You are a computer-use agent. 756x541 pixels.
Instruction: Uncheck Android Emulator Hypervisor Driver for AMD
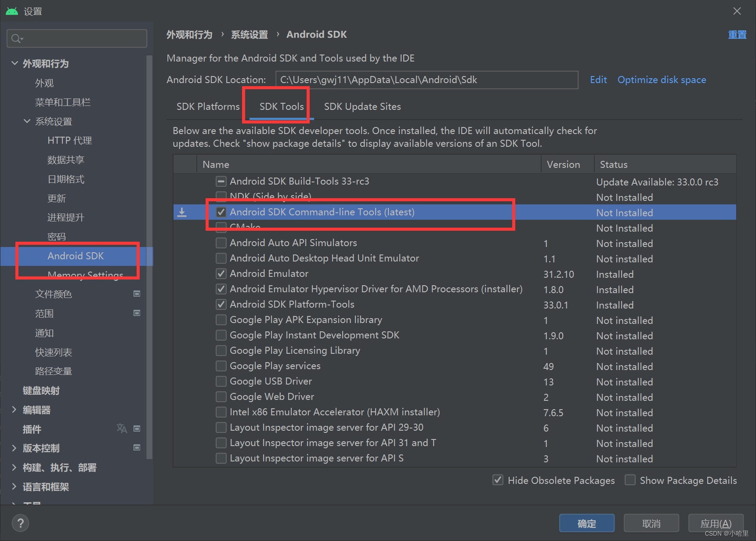(221, 289)
